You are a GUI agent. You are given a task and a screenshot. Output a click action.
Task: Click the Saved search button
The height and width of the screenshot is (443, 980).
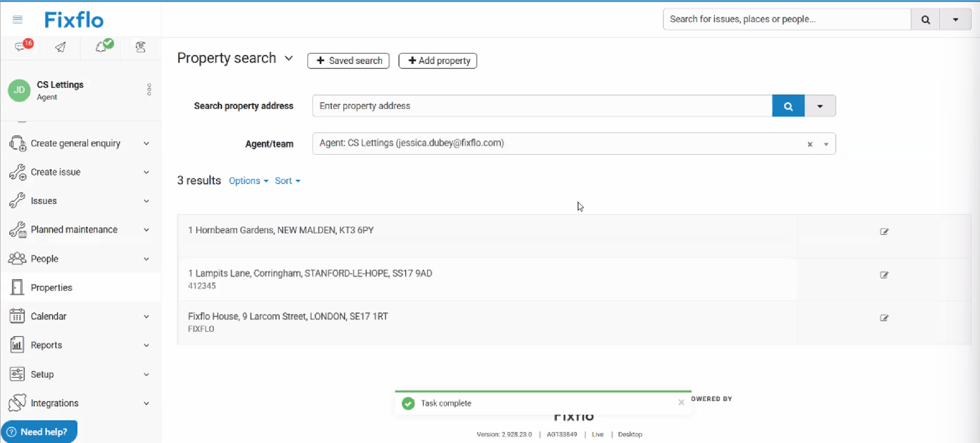(x=348, y=61)
